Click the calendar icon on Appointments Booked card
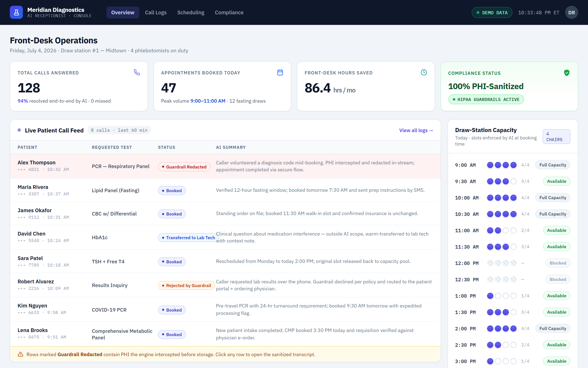This screenshot has width=588, height=368. pos(280,72)
